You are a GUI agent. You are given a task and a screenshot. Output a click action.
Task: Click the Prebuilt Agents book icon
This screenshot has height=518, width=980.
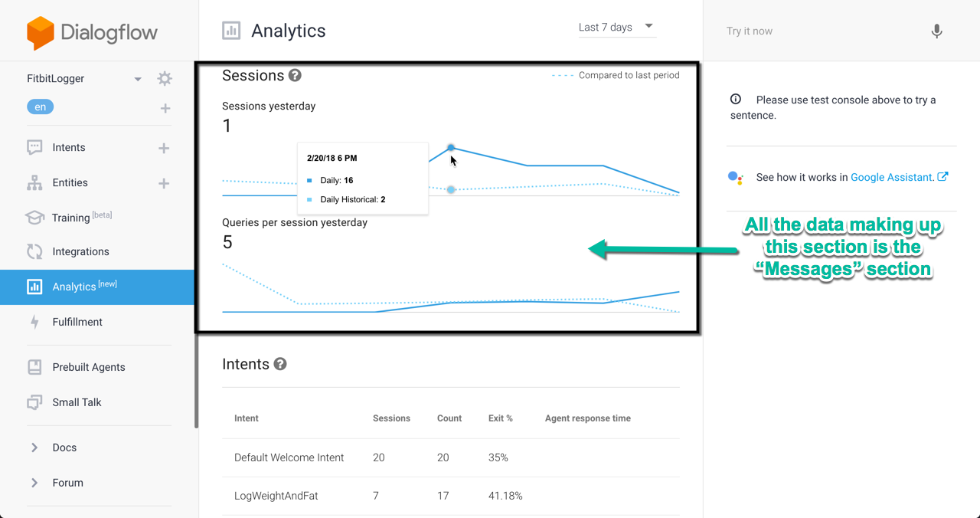coord(34,367)
